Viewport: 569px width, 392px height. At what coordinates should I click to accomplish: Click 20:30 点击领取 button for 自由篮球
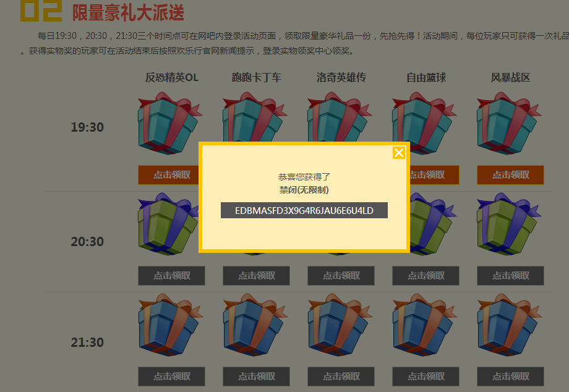click(426, 276)
